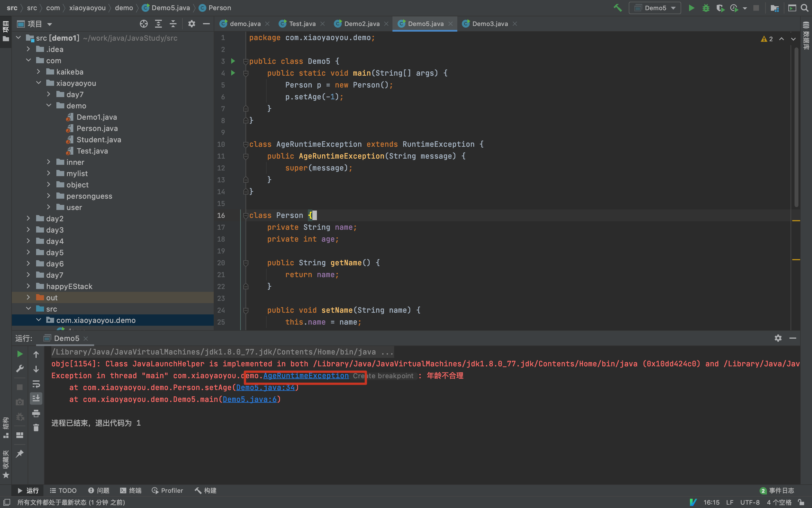812x508 pixels.
Task: Open the Profiler tool window
Action: (167, 491)
